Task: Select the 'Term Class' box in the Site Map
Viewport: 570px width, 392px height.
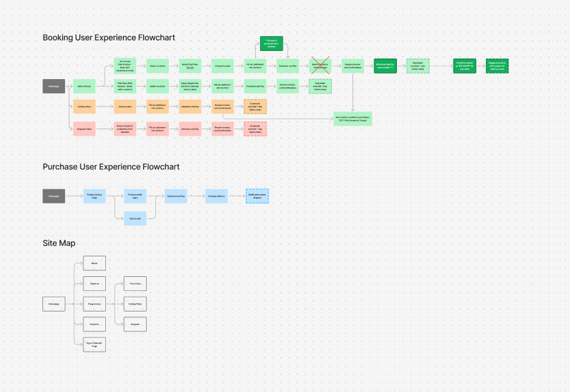Action: point(135,283)
